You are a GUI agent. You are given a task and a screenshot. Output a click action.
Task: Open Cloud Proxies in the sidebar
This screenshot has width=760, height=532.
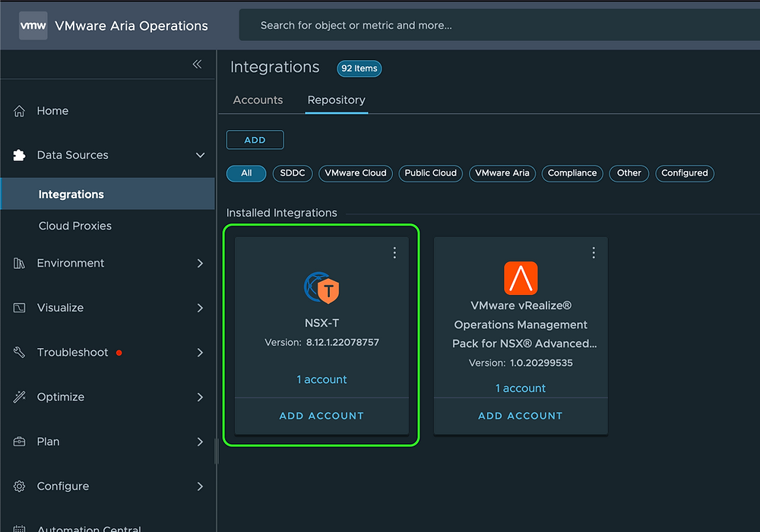[75, 226]
